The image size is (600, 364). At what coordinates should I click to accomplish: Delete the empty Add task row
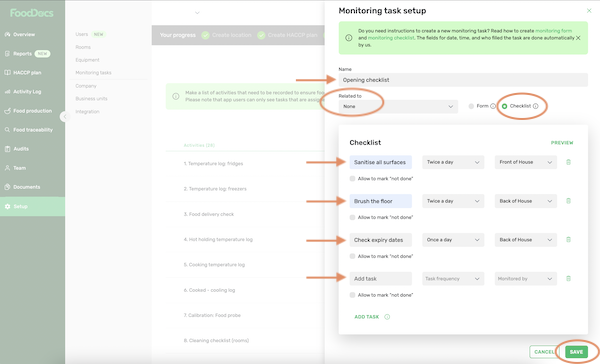point(568,279)
